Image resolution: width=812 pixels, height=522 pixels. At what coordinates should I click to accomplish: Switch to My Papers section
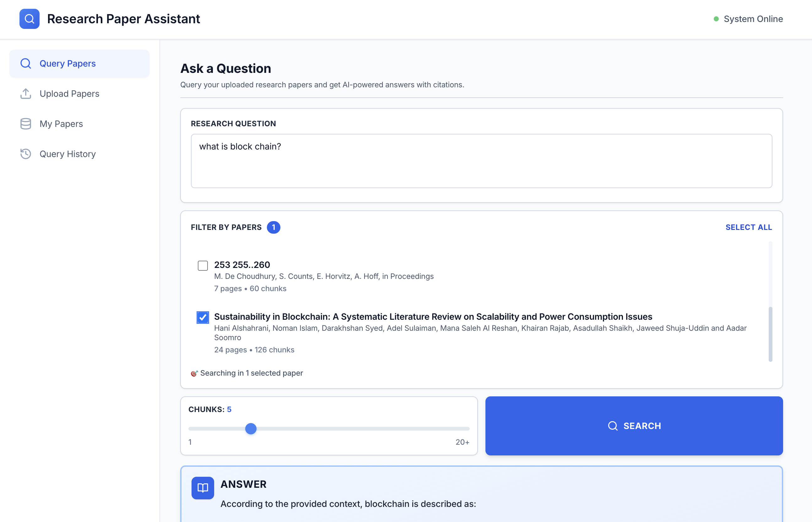click(61, 123)
